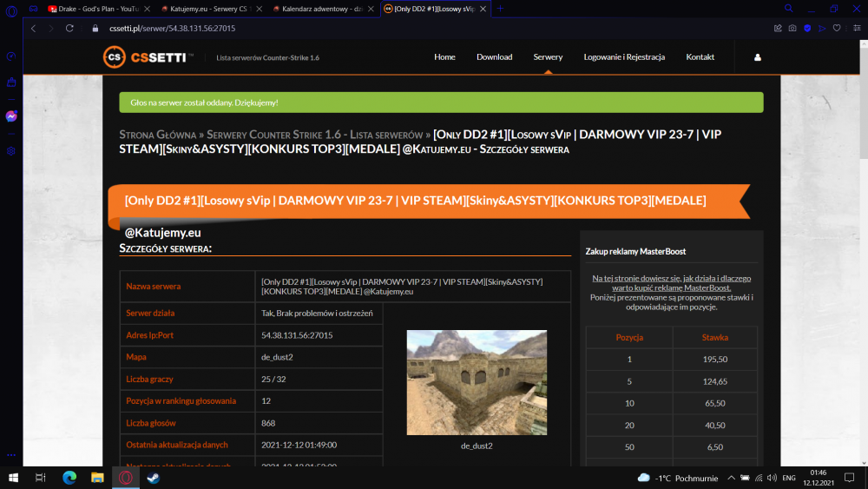The height and width of the screenshot is (489, 868).
Task: Select the MasterBoost stake 195,50
Action: [715, 360]
